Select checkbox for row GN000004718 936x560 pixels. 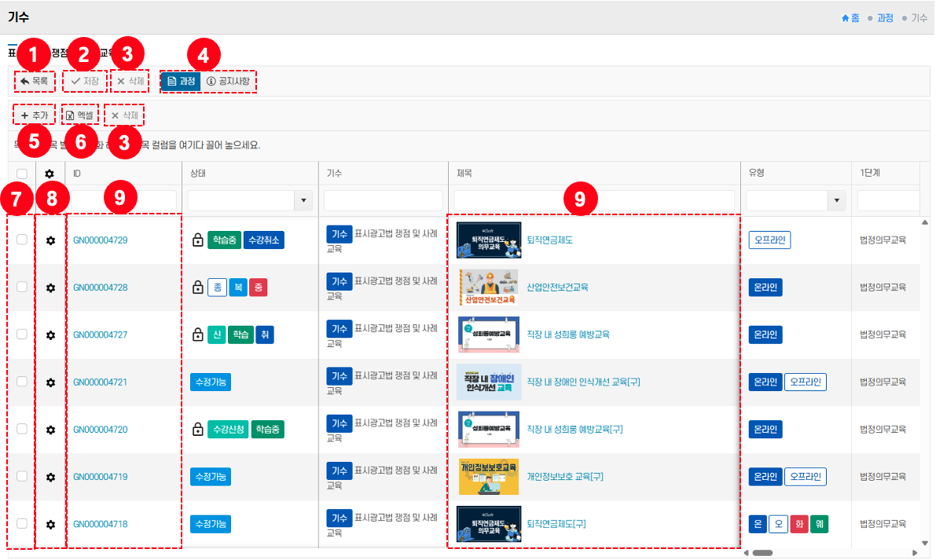point(22,523)
